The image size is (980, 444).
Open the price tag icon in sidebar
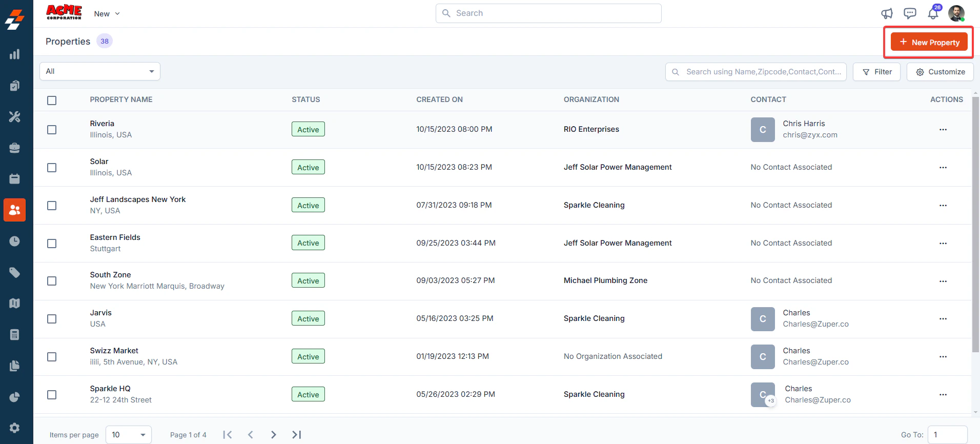(14, 272)
